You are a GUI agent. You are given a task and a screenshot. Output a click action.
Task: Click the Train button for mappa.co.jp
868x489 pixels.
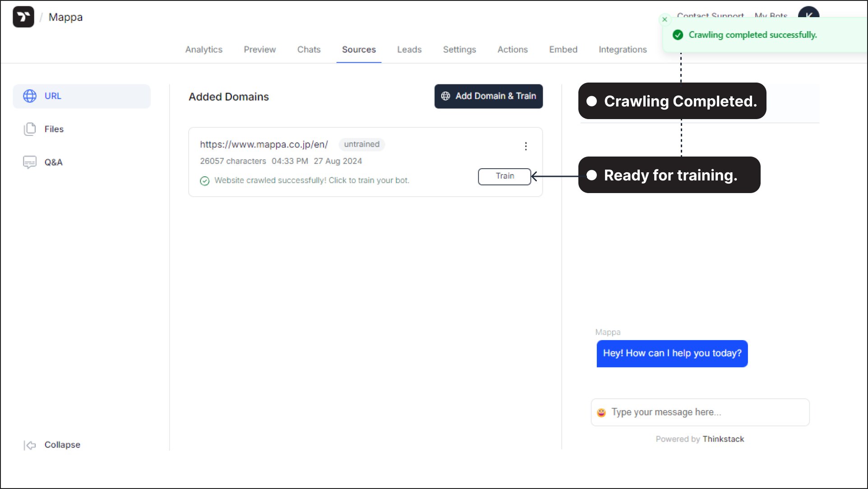tap(504, 176)
